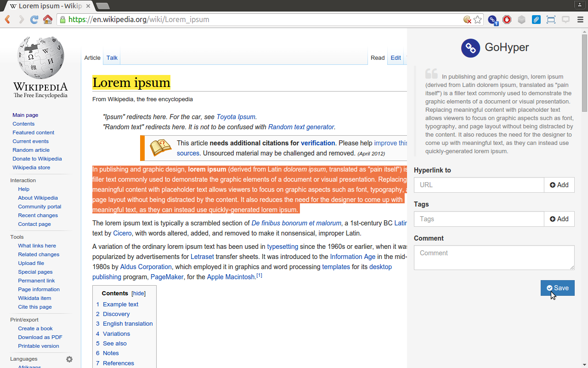588x368 pixels.
Task: Open Wikidata item link
Action: pos(34,298)
